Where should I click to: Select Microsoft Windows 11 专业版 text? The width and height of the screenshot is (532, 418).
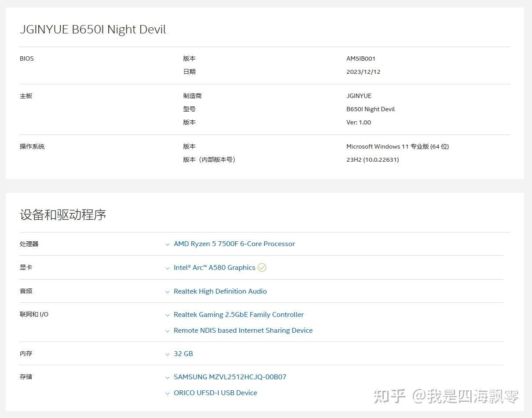(x=397, y=146)
